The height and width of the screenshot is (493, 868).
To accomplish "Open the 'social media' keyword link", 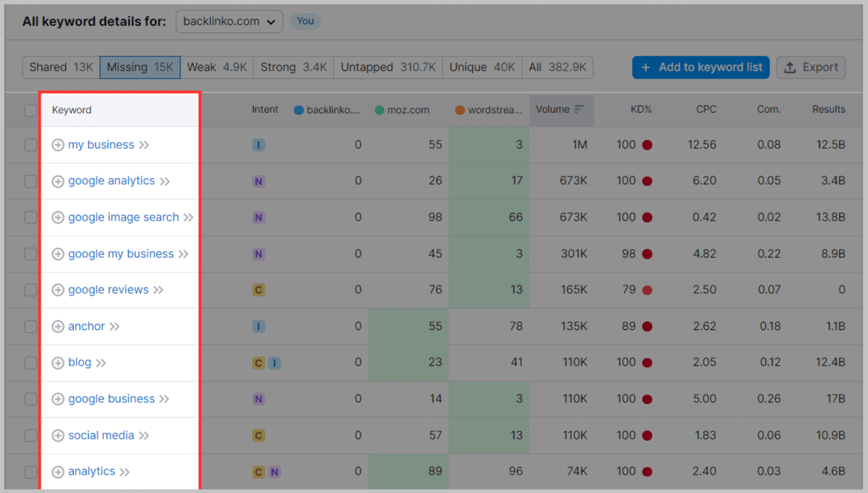I will tap(101, 435).
